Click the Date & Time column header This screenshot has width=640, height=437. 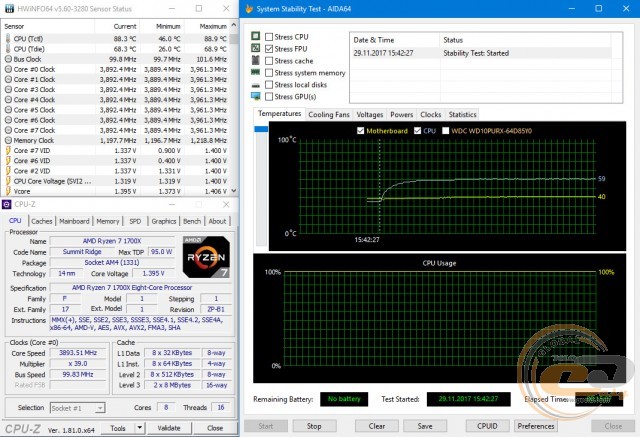395,40
